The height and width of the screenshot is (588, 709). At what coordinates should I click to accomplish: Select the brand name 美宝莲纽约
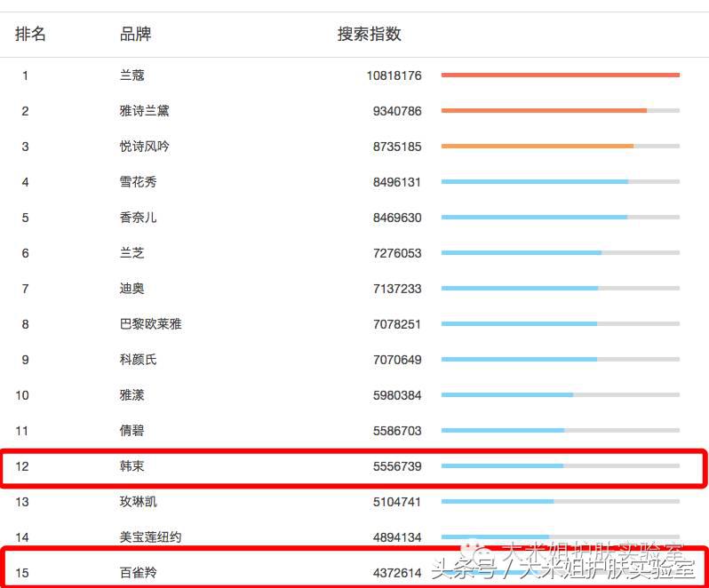(x=150, y=537)
